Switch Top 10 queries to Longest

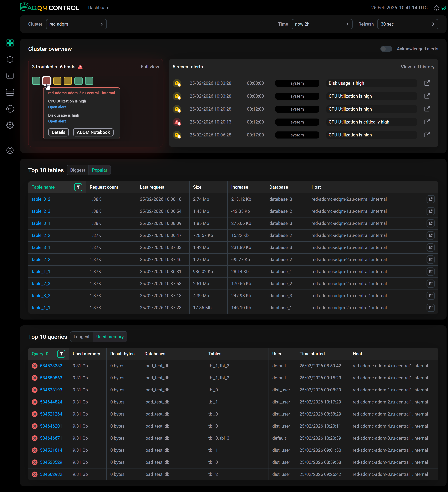tap(81, 337)
